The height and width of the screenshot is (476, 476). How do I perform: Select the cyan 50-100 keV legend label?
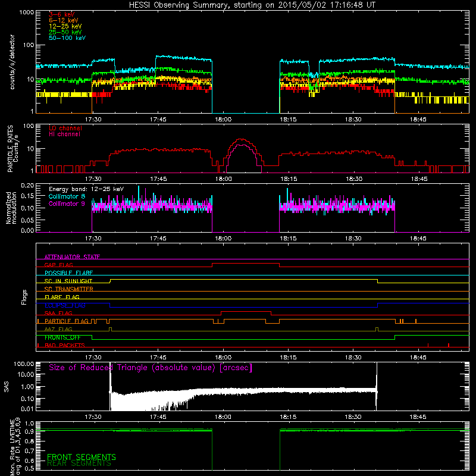[x=67, y=38]
